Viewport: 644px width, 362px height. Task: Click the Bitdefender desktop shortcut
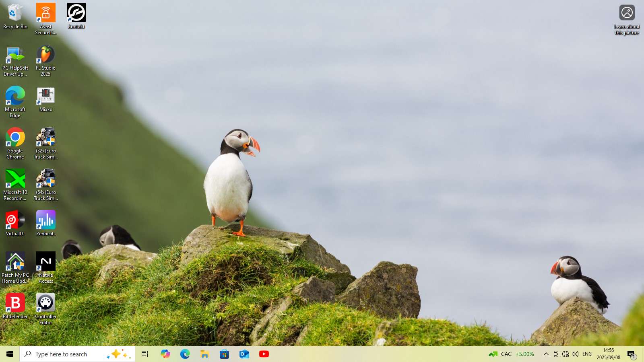pyautogui.click(x=15, y=303)
